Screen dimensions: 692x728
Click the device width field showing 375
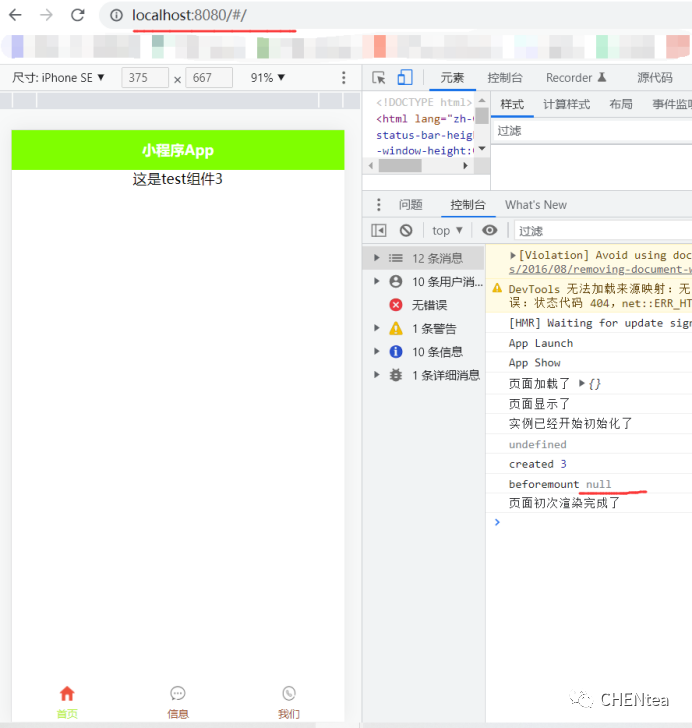coord(144,78)
